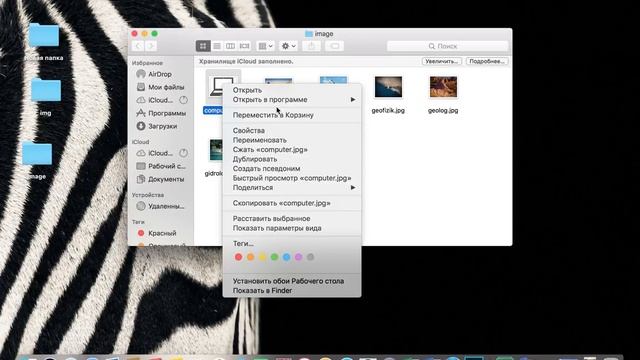This screenshot has height=360, width=640.
Task: Click the Подробнее... button
Action: [x=487, y=61]
